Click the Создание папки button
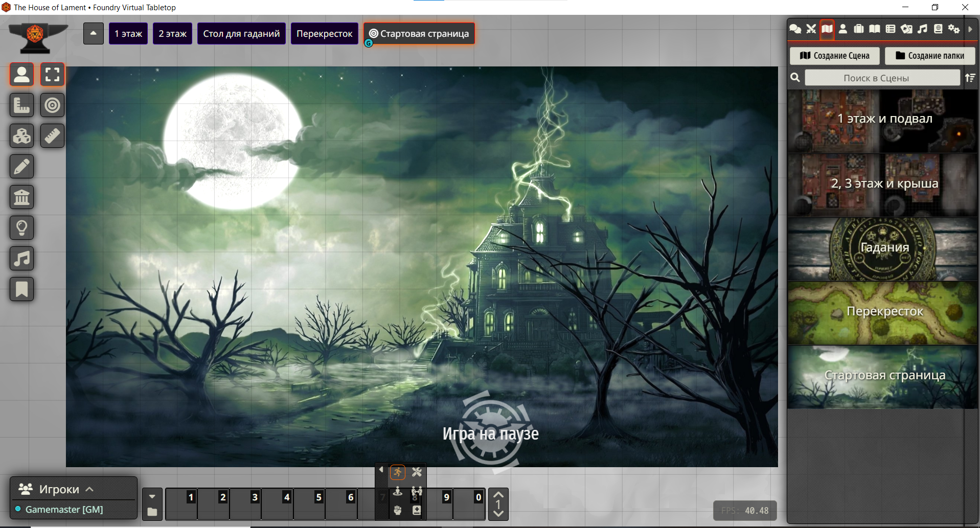The width and height of the screenshot is (980, 528). click(930, 56)
